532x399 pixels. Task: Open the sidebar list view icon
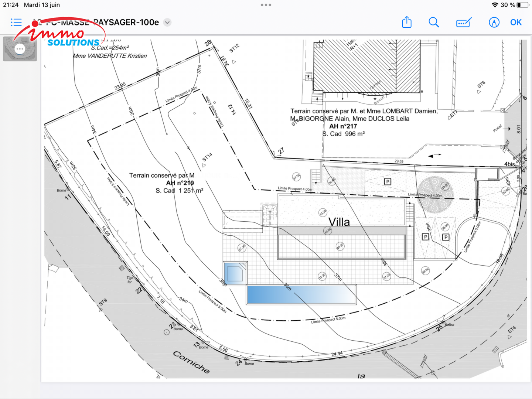point(16,23)
